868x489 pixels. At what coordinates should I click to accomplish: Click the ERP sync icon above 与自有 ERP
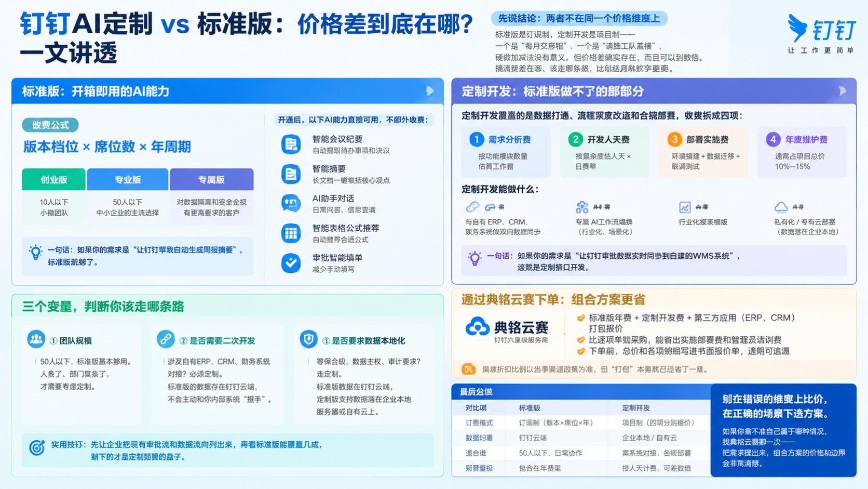[x=472, y=207]
